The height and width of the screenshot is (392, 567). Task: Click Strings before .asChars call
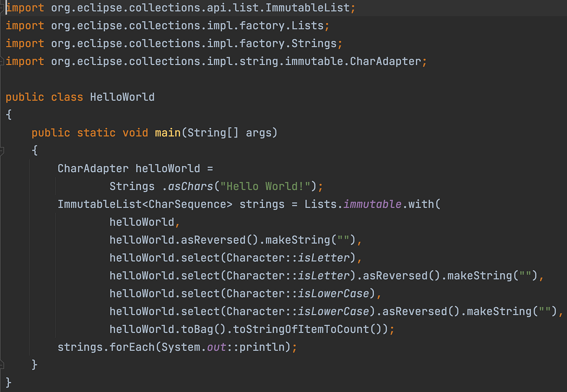pos(132,187)
